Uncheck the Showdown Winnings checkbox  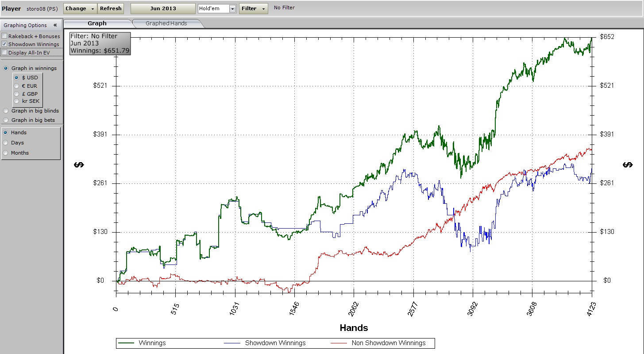click(4, 44)
